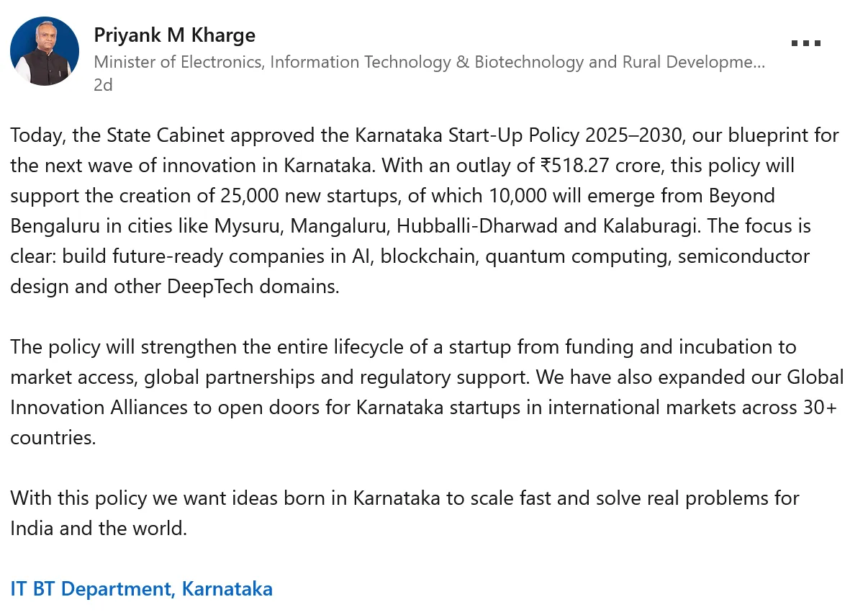Select the ellipsis icon to report post
The width and height of the screenshot is (868, 615).
[805, 42]
